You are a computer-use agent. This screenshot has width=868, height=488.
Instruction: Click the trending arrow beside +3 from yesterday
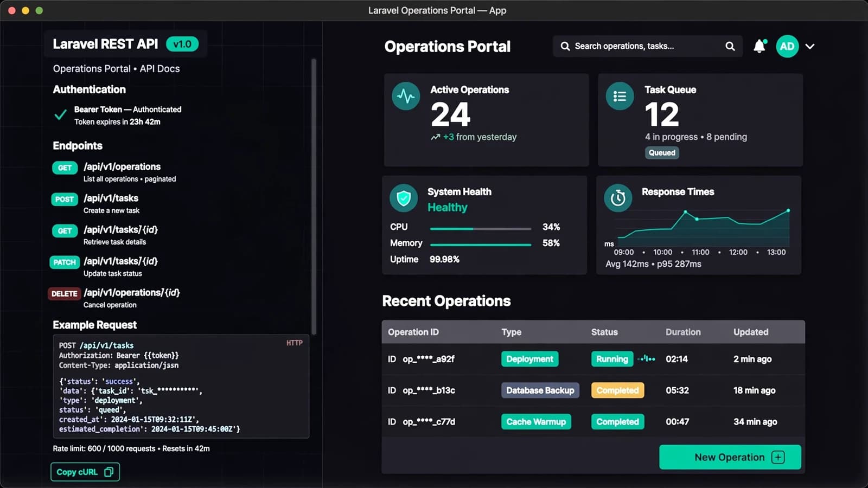pyautogui.click(x=435, y=137)
